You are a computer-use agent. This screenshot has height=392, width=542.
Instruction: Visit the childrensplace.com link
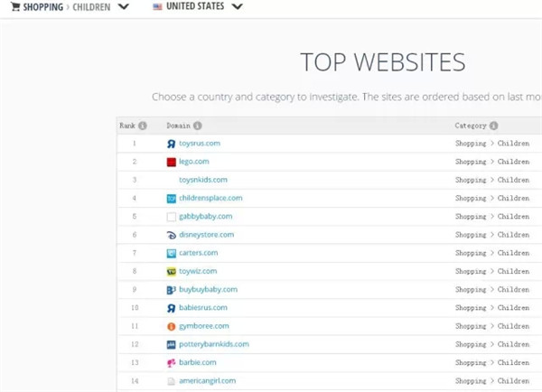[x=210, y=198]
